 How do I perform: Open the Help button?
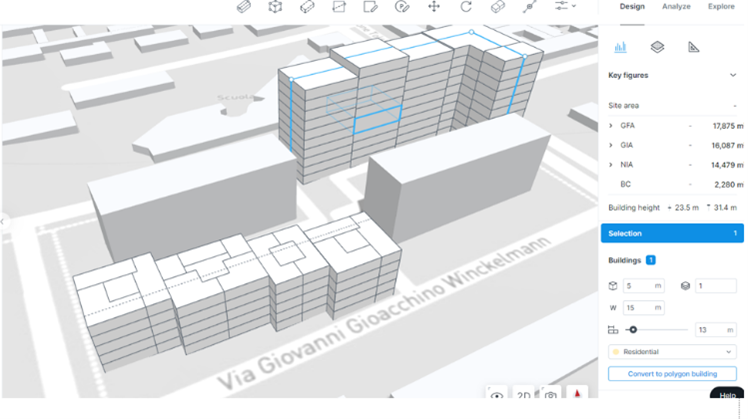pos(728,396)
